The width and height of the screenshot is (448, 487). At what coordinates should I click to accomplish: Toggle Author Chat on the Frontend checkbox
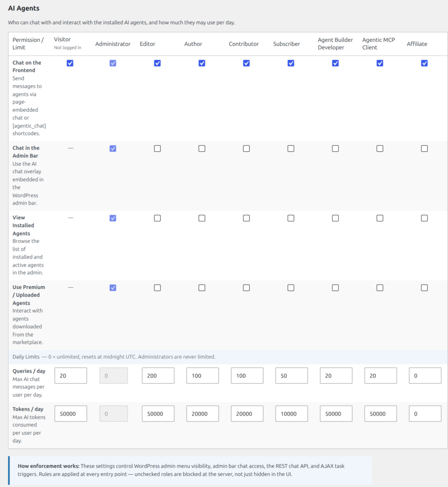pyautogui.click(x=202, y=63)
